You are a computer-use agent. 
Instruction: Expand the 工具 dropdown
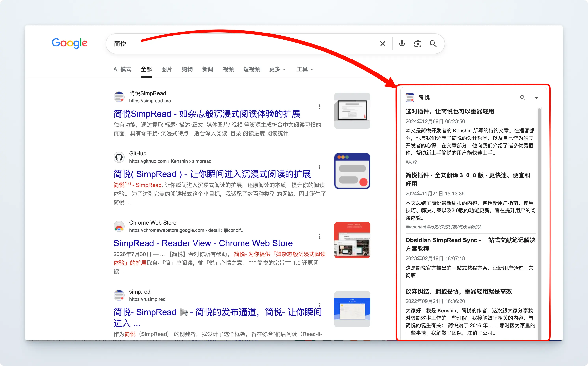click(305, 69)
